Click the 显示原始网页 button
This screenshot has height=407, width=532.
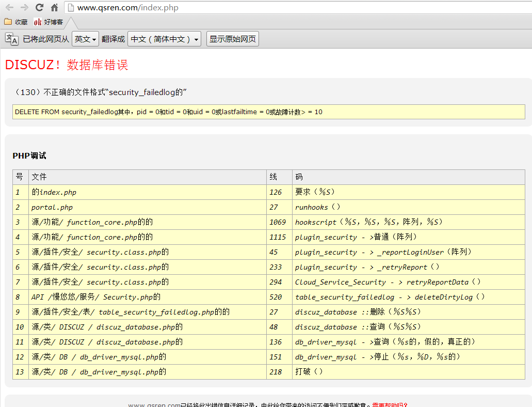[x=232, y=39]
